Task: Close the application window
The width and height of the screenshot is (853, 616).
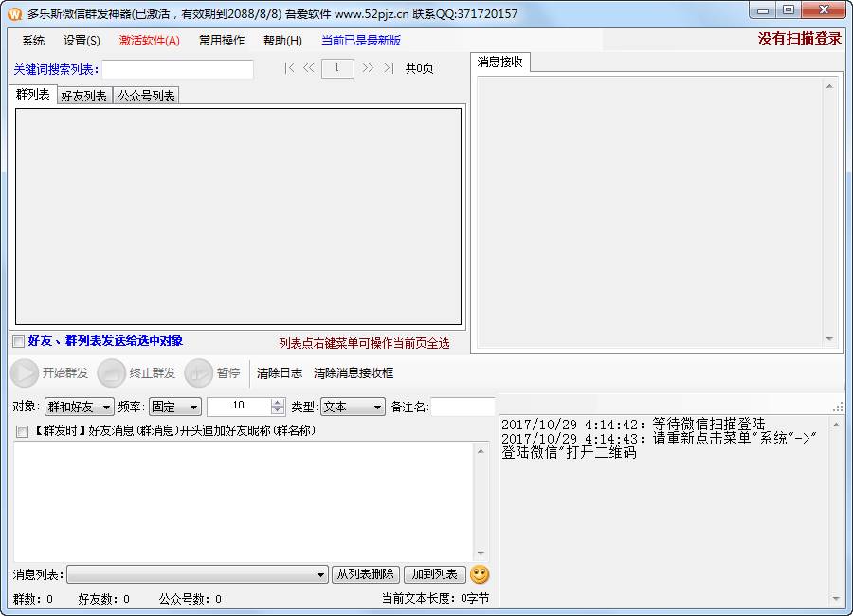Action: point(824,10)
